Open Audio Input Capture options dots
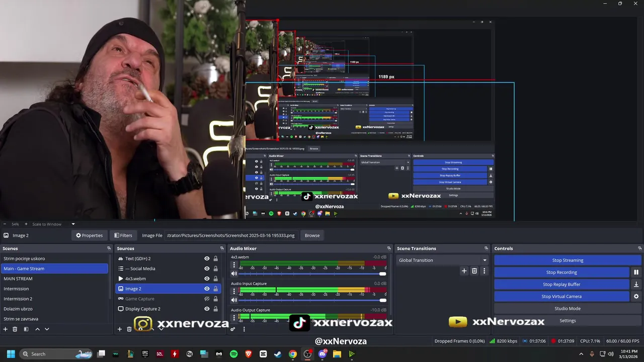Screen dimensions: 644x362 tap(234, 291)
